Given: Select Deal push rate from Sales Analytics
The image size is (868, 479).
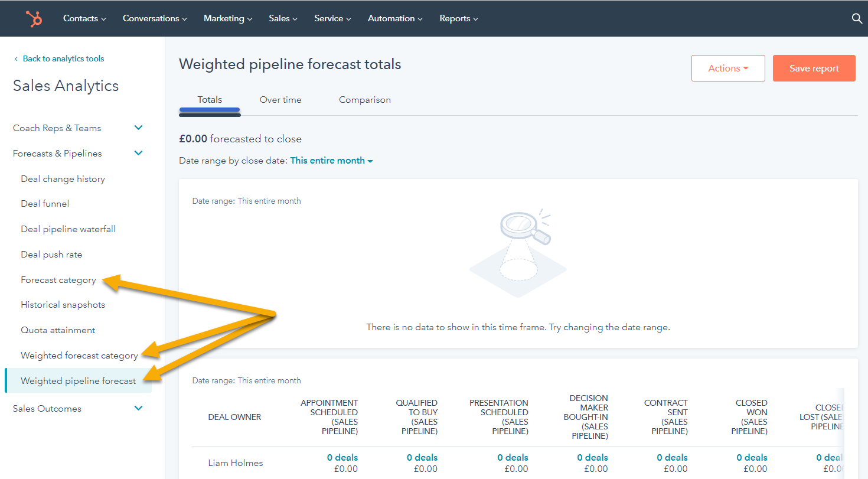Looking at the screenshot, I should [x=51, y=254].
